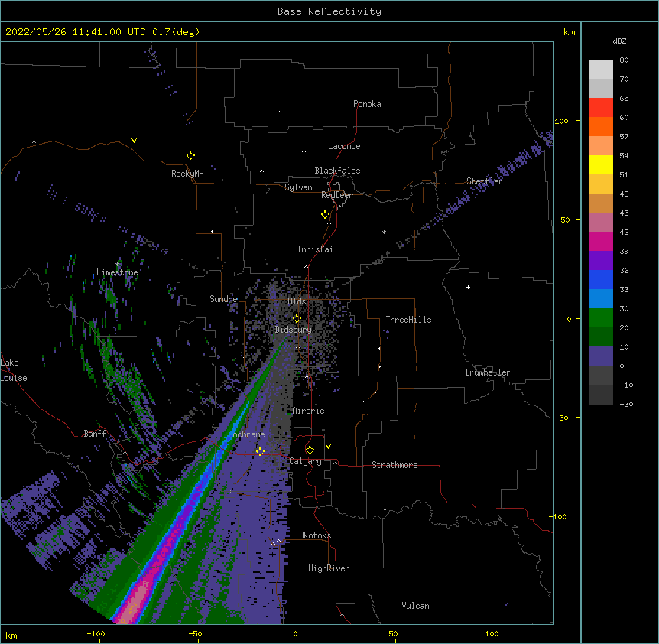Click the RedDeer city label
Image resolution: width=659 pixels, height=644 pixels.
coord(336,195)
